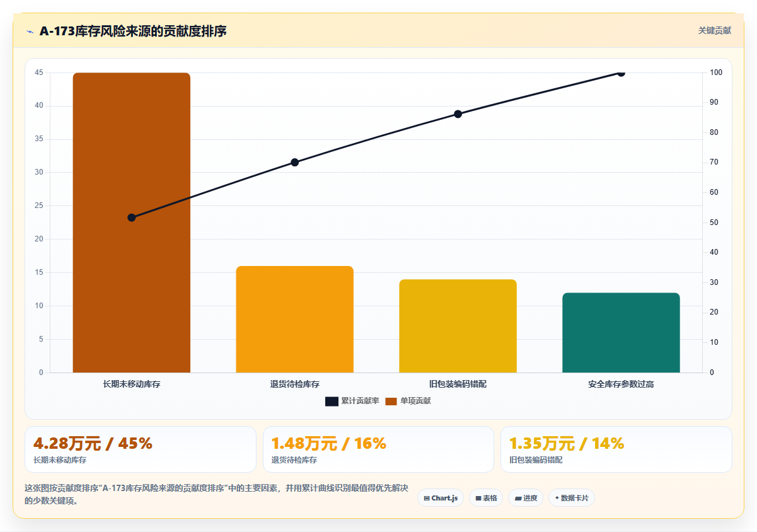
Task: Click the 旧包装编码错配 yellow bar
Action: (458, 326)
